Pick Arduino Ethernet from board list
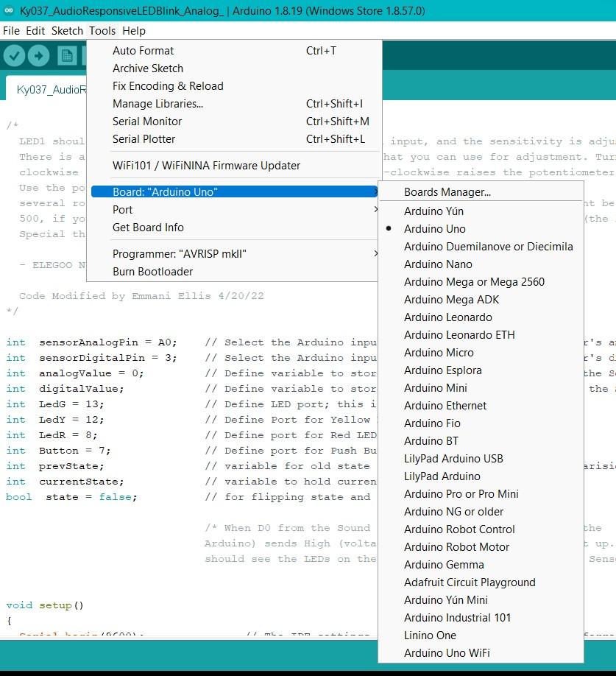 click(x=481, y=406)
